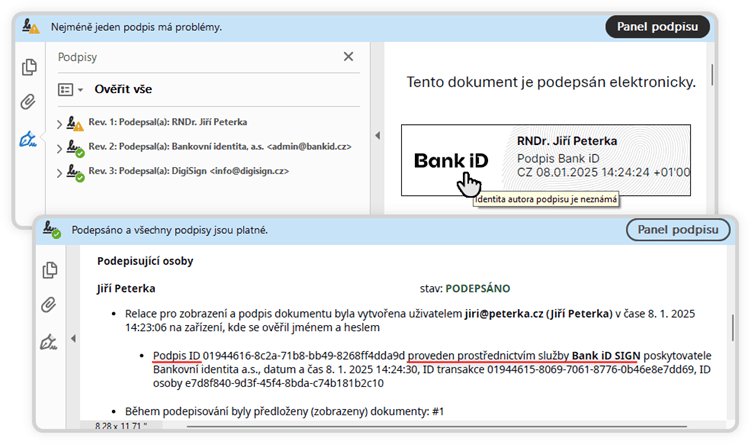Viewport: 755px width, 448px height.
Task: Open the Podpisy panel options dropdown
Action: click(x=70, y=90)
